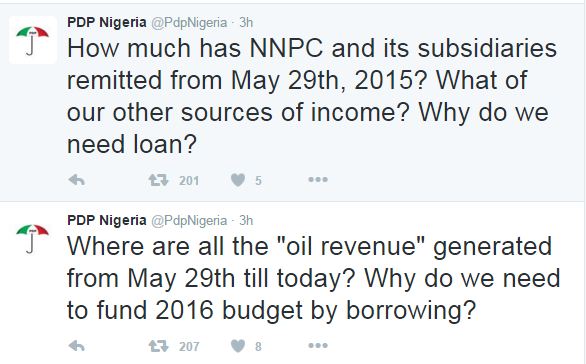
Task: Retweet the NNPC subsidiaries tweet
Action: [159, 180]
